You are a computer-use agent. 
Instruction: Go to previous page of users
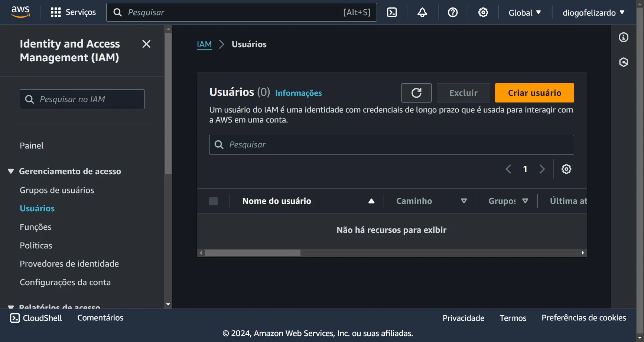coord(508,169)
